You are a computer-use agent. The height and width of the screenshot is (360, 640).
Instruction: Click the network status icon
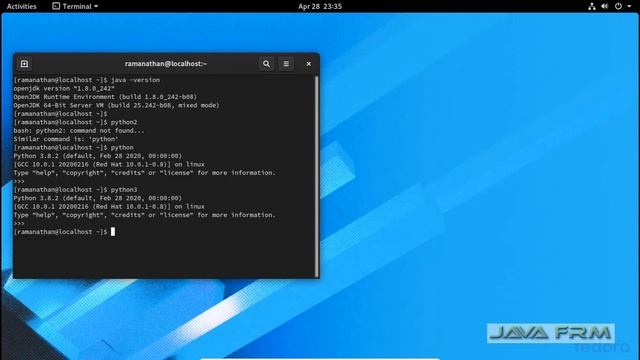592,6
